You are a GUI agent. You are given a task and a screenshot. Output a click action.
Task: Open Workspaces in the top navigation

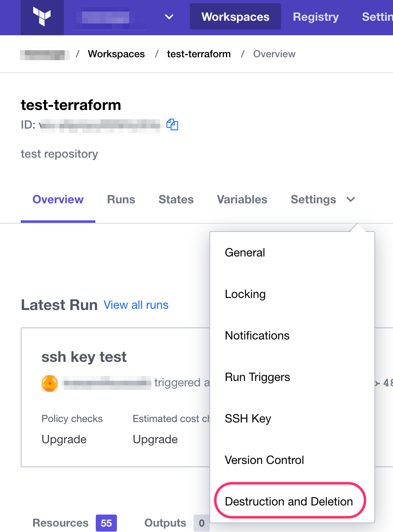coord(235,17)
